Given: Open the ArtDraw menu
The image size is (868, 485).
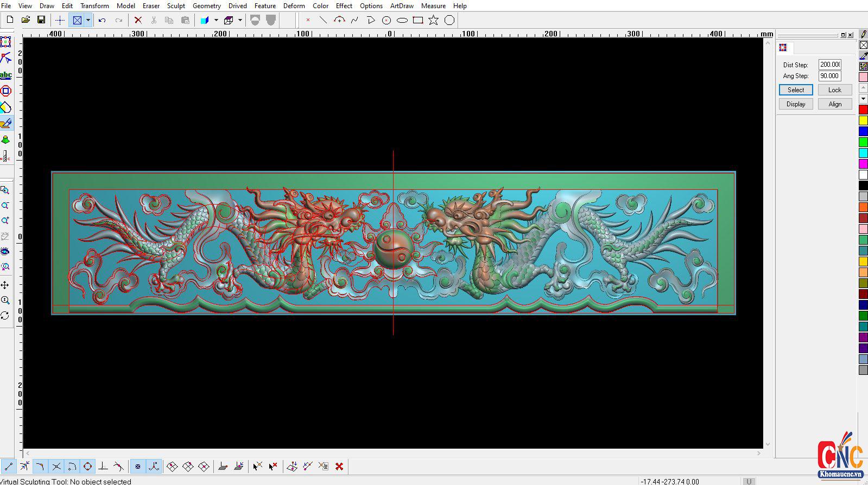Looking at the screenshot, I should pyautogui.click(x=402, y=6).
